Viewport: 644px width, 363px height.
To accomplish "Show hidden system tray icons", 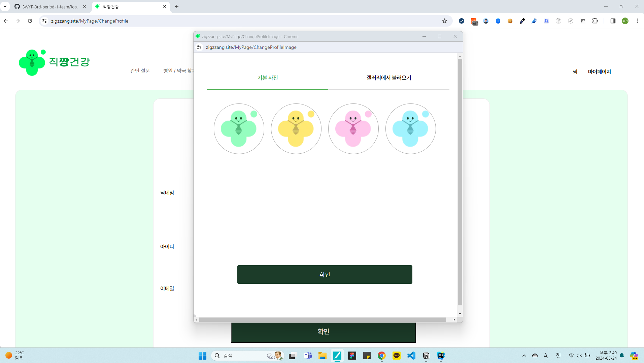I will tap(524, 356).
